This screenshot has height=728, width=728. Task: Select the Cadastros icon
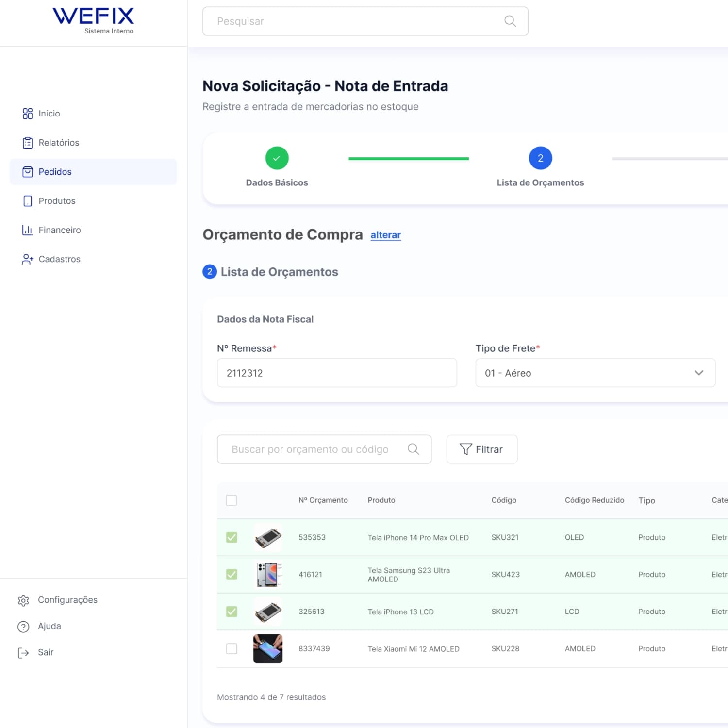click(28, 259)
